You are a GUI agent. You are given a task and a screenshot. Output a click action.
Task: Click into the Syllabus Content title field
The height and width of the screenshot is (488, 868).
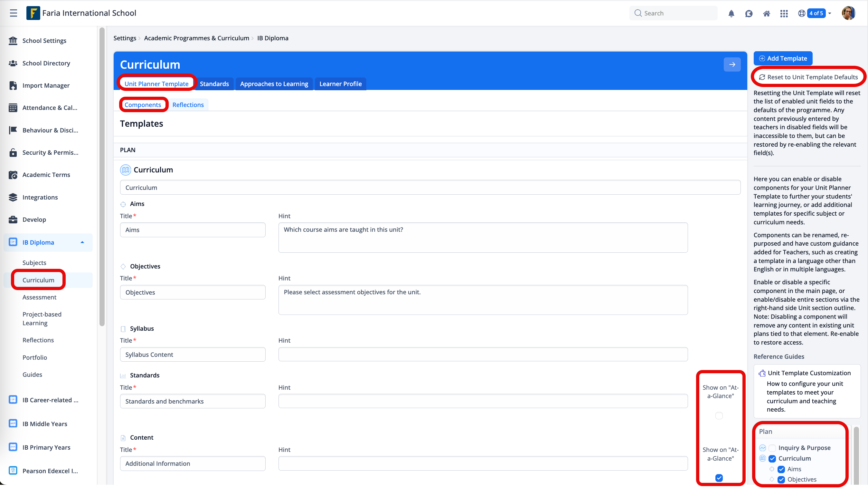point(193,355)
